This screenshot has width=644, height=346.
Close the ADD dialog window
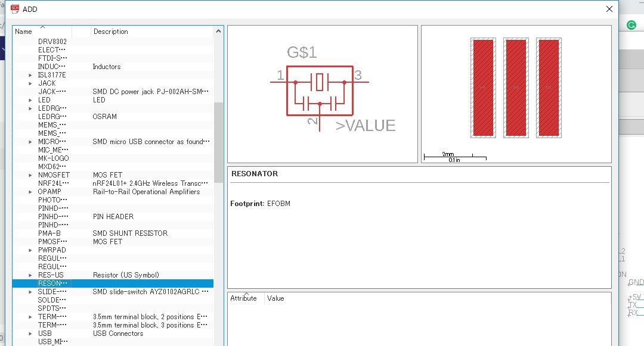[x=609, y=9]
